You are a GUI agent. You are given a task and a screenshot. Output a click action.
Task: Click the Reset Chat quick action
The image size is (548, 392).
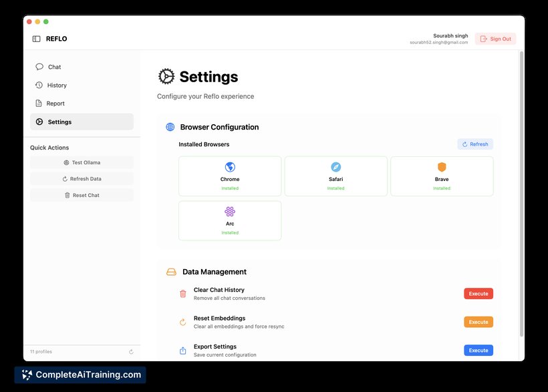82,195
